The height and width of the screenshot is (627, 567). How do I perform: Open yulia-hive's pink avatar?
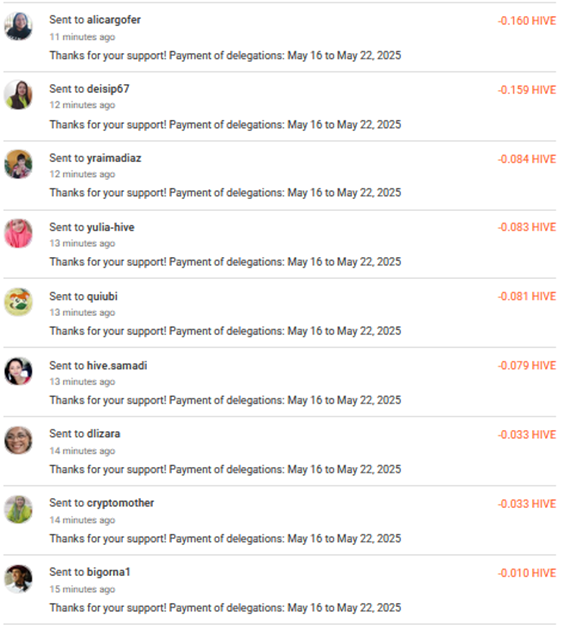tap(18, 234)
